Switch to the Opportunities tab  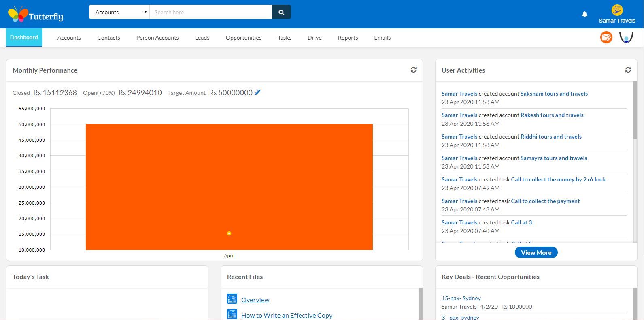click(244, 38)
